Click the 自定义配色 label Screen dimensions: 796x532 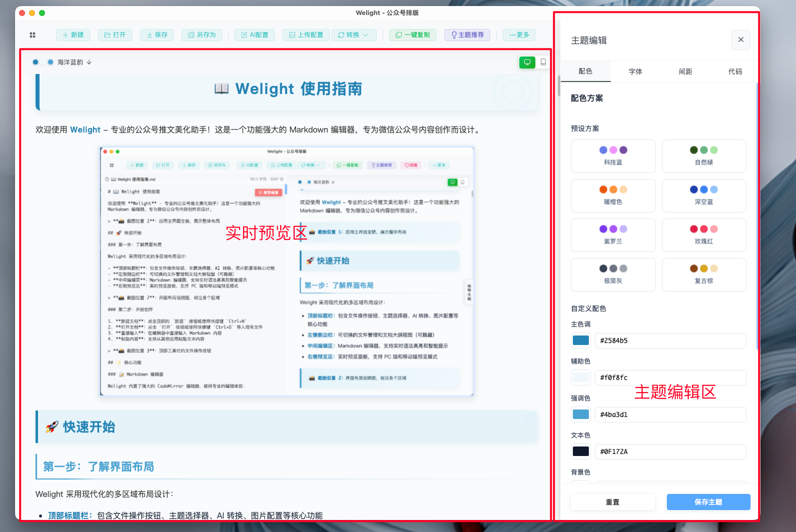588,308
